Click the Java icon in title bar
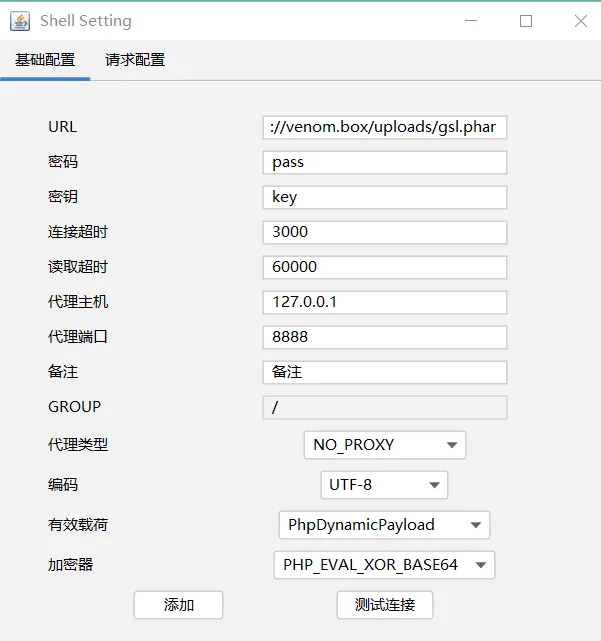Viewport: 601px width, 641px height. pos(20,20)
